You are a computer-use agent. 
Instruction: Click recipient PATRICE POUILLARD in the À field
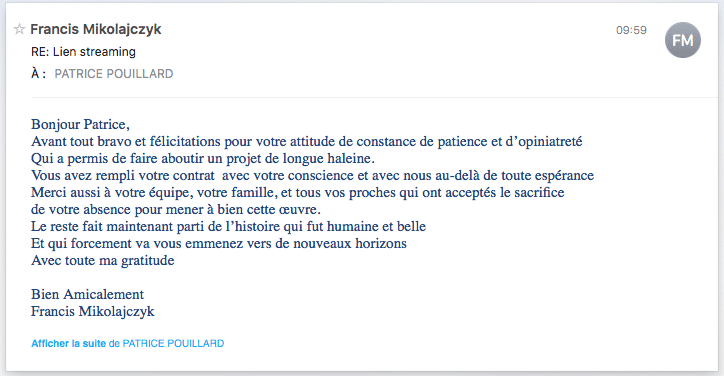click(114, 74)
